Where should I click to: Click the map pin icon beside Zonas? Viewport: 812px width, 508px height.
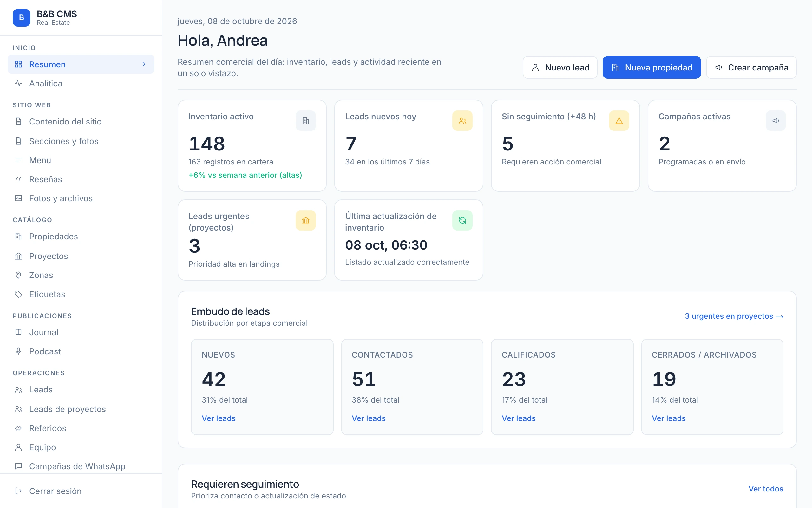[x=18, y=275]
